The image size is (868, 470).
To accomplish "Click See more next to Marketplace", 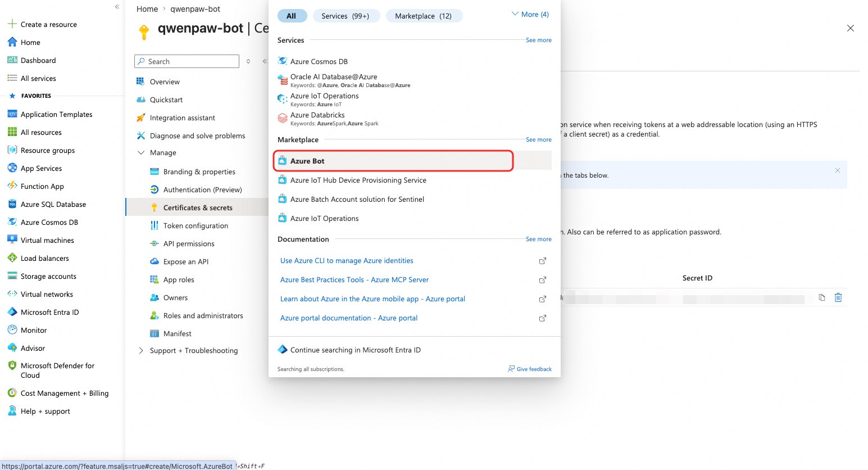I will [539, 139].
